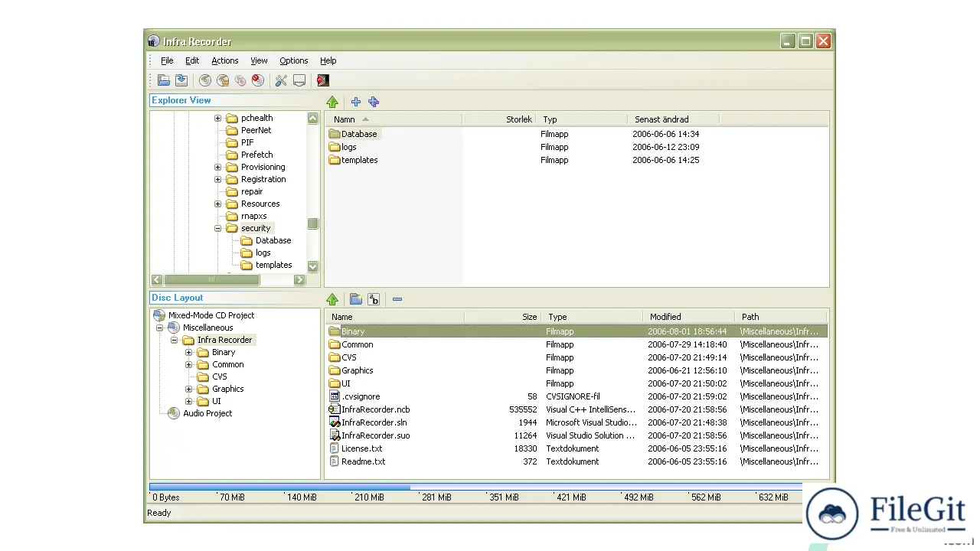Click the Exit door toolbar icon
This screenshot has width=980, height=551.
(x=323, y=80)
